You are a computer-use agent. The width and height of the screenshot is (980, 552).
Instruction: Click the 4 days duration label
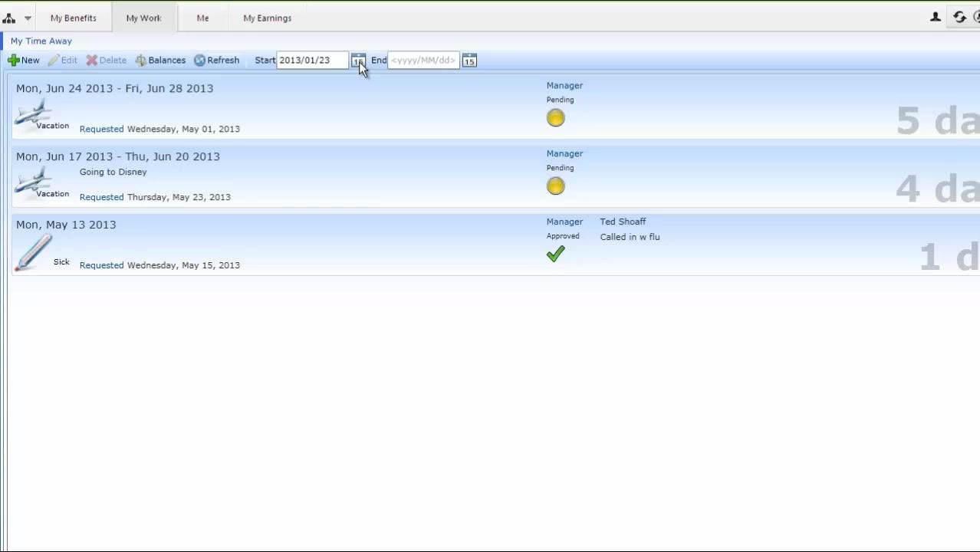point(937,189)
